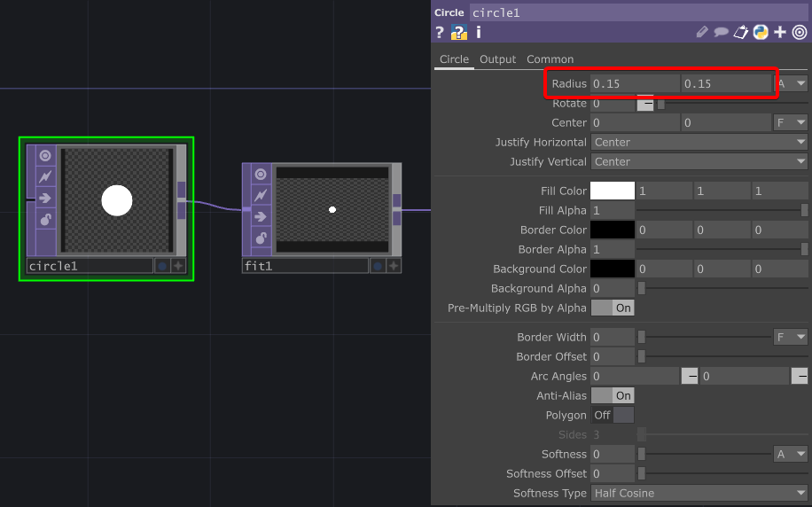Open Justify Vertical dropdown
The image size is (812, 507).
pos(699,162)
